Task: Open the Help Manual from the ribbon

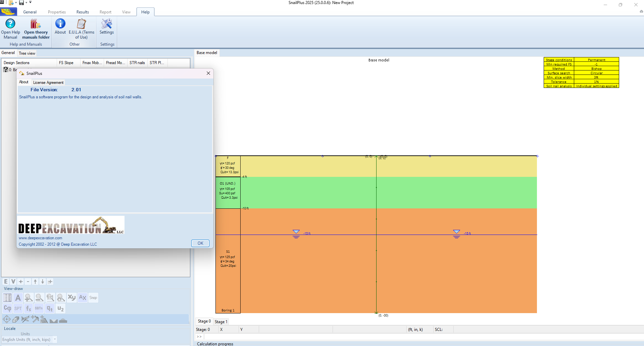Action: coord(10,29)
